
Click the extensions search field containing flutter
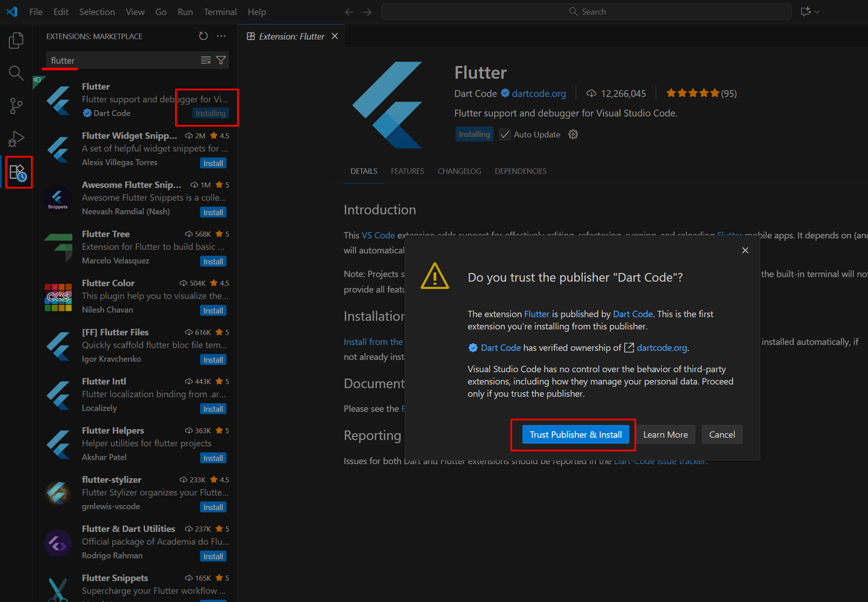(122, 60)
